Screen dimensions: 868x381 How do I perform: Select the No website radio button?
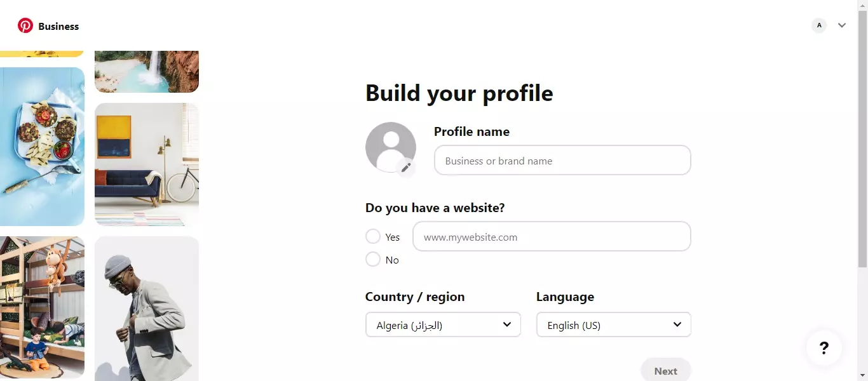coord(373,260)
